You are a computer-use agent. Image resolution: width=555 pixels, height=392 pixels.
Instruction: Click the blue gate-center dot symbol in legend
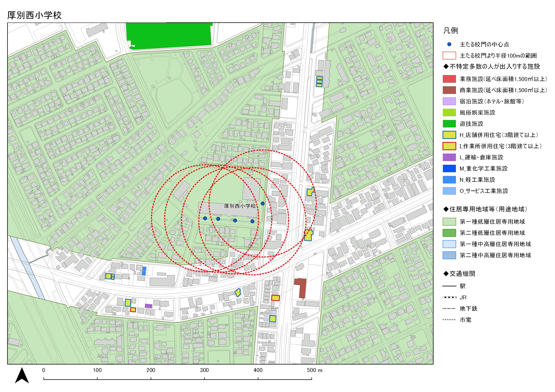(449, 44)
